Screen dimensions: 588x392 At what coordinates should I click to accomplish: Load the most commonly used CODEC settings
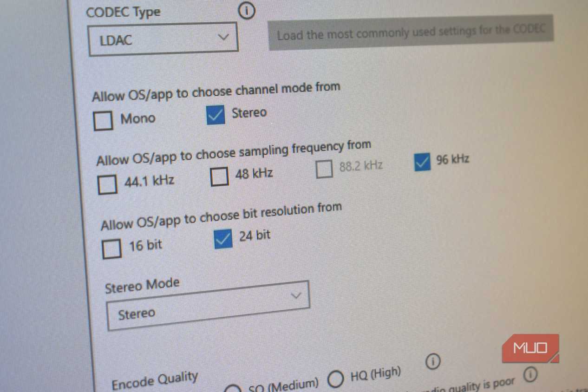click(x=411, y=33)
